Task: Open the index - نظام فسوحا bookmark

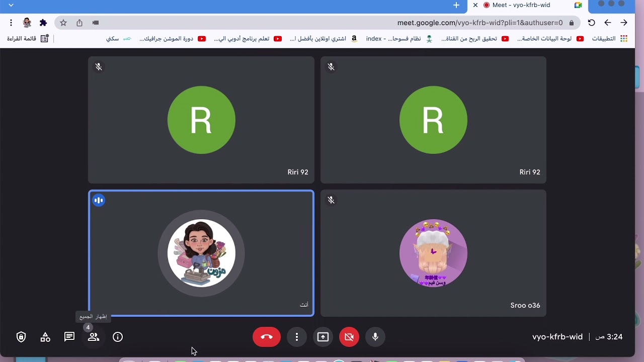Action: click(399, 39)
